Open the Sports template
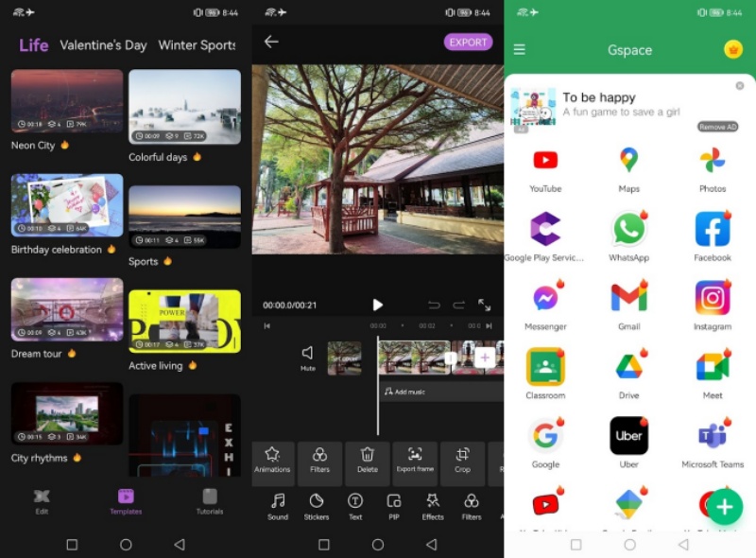The width and height of the screenshot is (756, 558). pos(184,217)
